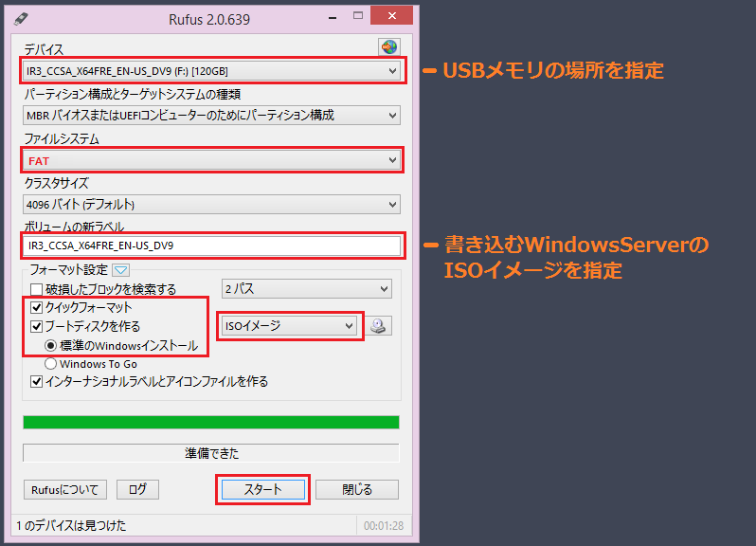
Task: Collapse the フォーマット設定 advanced options arrow
Action: pyautogui.click(x=120, y=269)
